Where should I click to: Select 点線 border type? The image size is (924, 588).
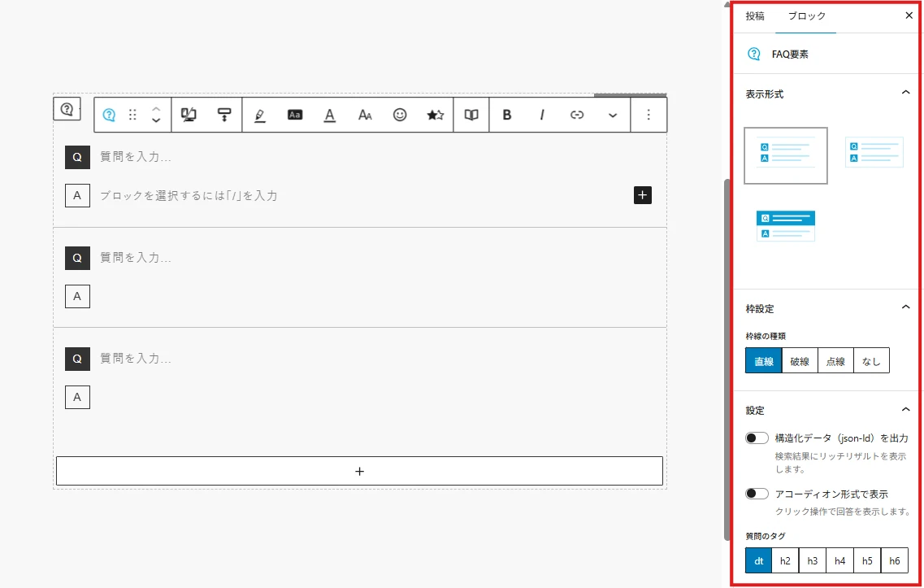[835, 361]
